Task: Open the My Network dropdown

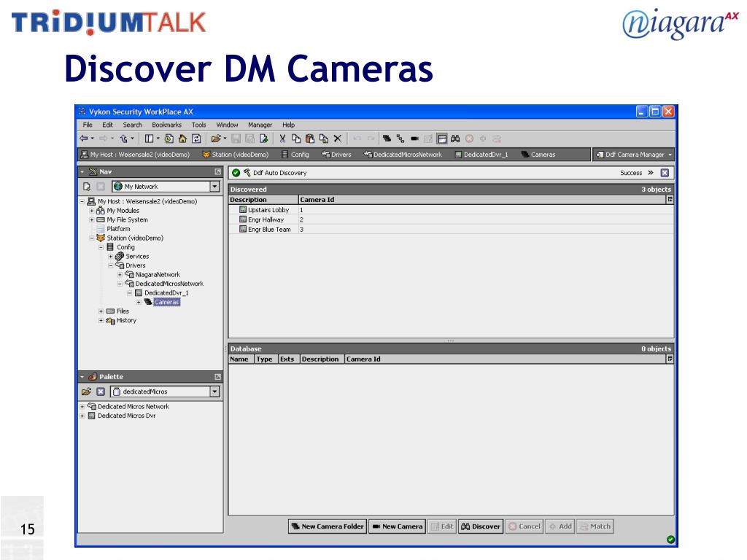Action: click(215, 186)
